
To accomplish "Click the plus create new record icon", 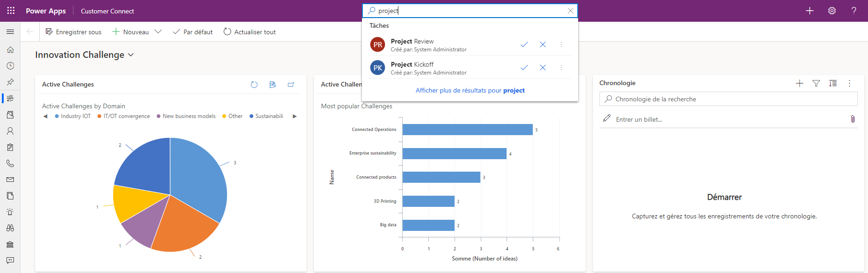I will (x=810, y=11).
